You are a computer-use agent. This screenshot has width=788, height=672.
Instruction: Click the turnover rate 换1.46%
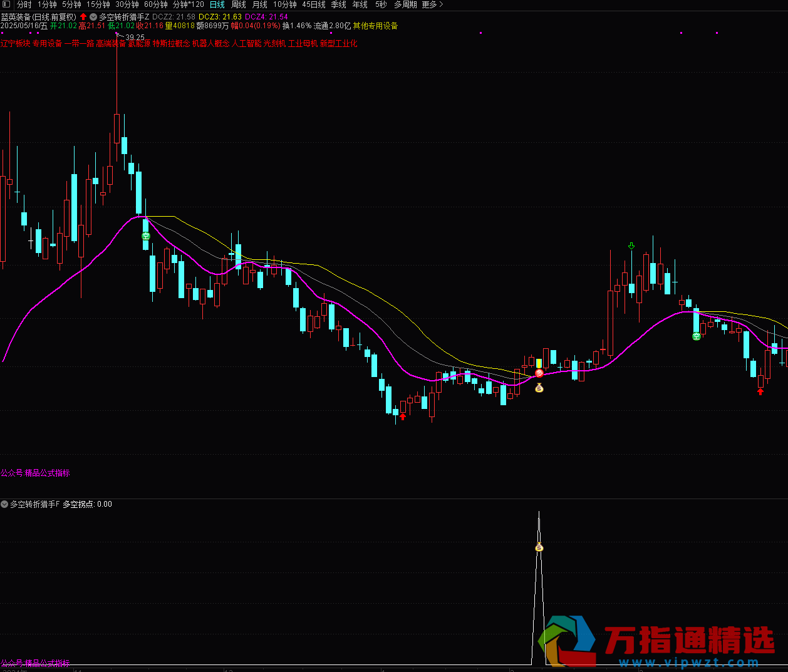click(297, 26)
